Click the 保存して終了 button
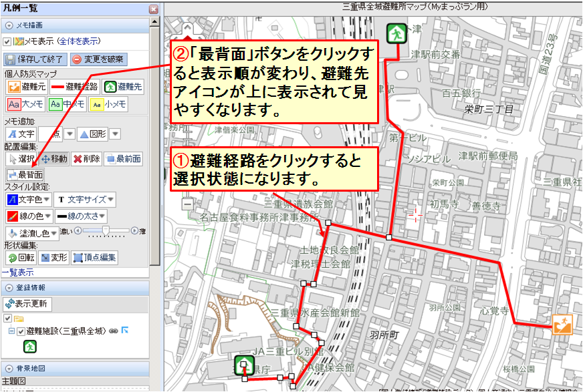The height and width of the screenshot is (392, 583). pyautogui.click(x=35, y=59)
